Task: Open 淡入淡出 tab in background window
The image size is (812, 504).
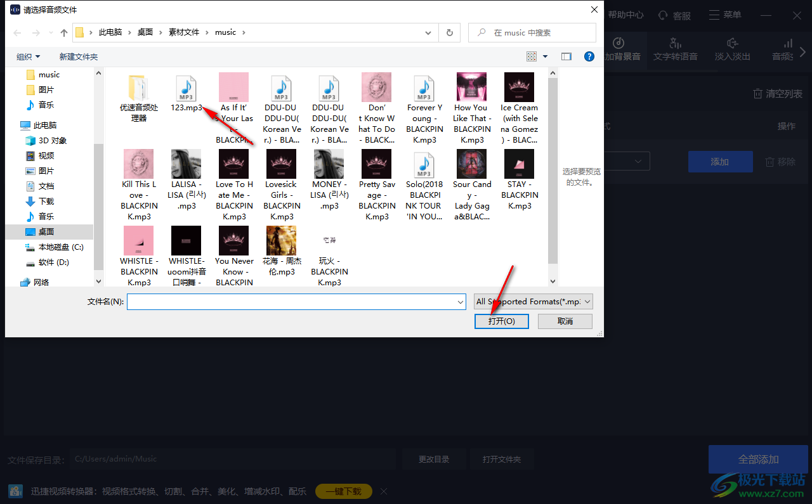Action: (x=733, y=49)
